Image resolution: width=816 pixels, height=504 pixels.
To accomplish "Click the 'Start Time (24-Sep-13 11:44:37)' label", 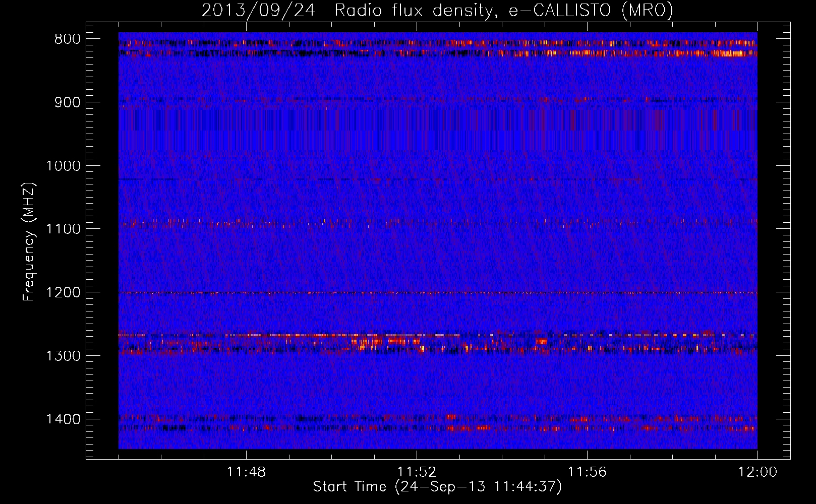I will (437, 487).
